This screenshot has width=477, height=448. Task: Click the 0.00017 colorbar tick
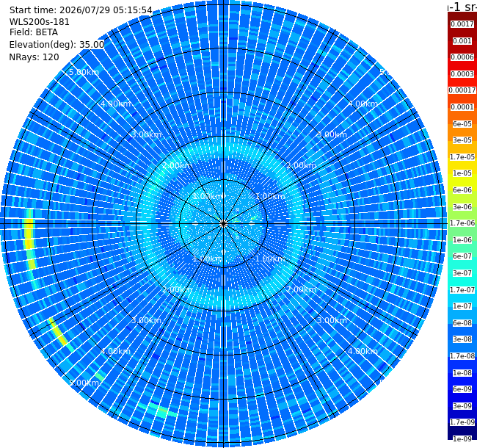click(x=462, y=90)
